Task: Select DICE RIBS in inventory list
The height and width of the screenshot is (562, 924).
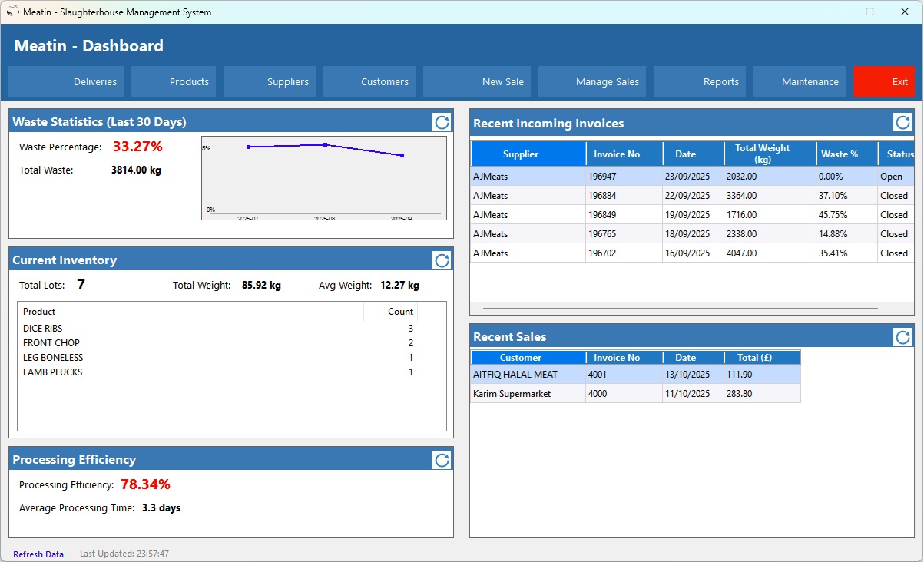Action: pos(43,329)
